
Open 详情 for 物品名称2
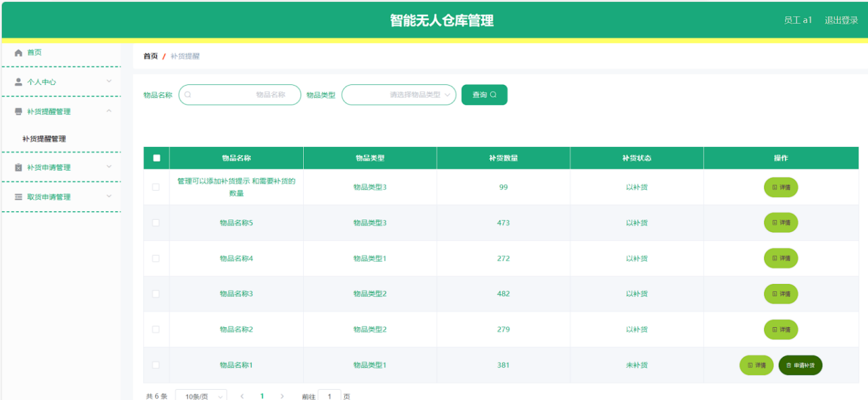pos(781,330)
